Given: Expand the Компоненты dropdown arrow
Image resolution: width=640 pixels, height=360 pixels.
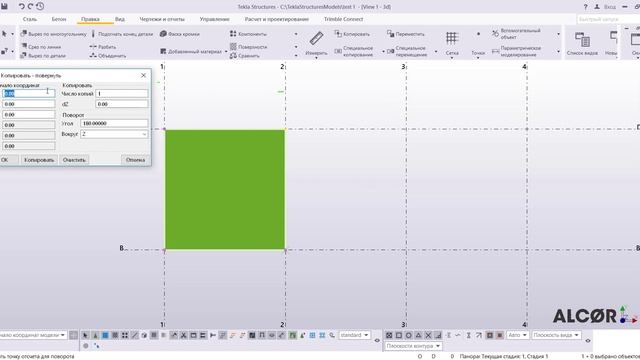Looking at the screenshot, I should tap(296, 34).
